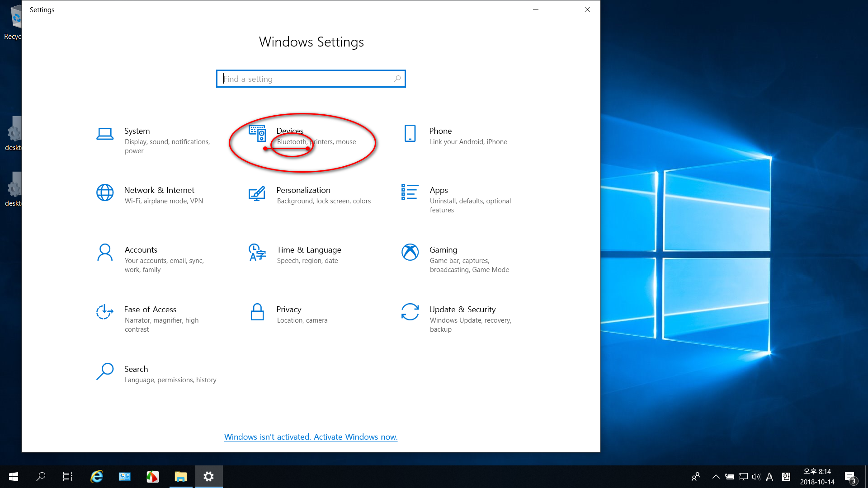
Task: Open Task View on taskbar
Action: coord(68,476)
